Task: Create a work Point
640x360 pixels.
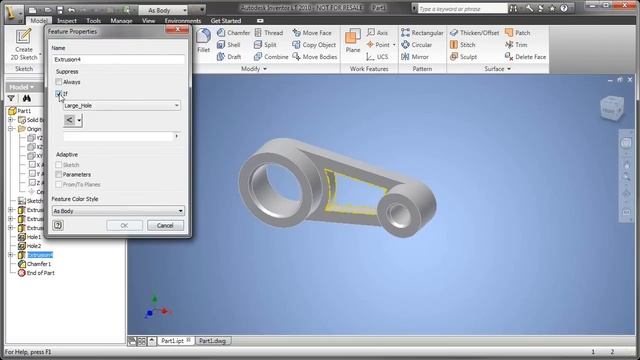Action: 378,45
